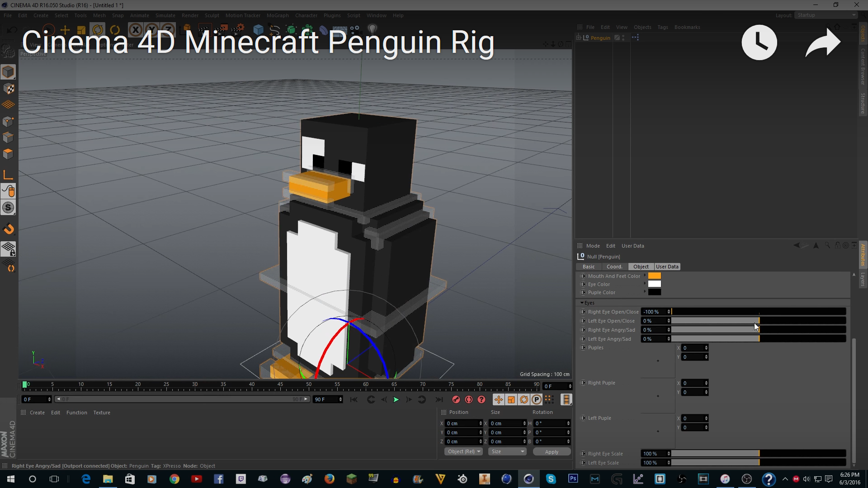Image resolution: width=868 pixels, height=488 pixels.
Task: Open the Object (Rel) dropdown
Action: (x=463, y=451)
